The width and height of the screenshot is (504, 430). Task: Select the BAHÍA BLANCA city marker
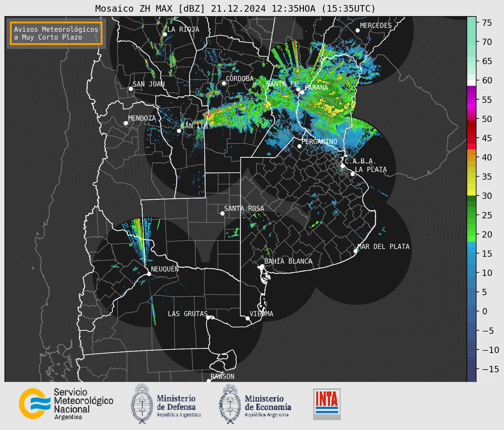click(262, 266)
